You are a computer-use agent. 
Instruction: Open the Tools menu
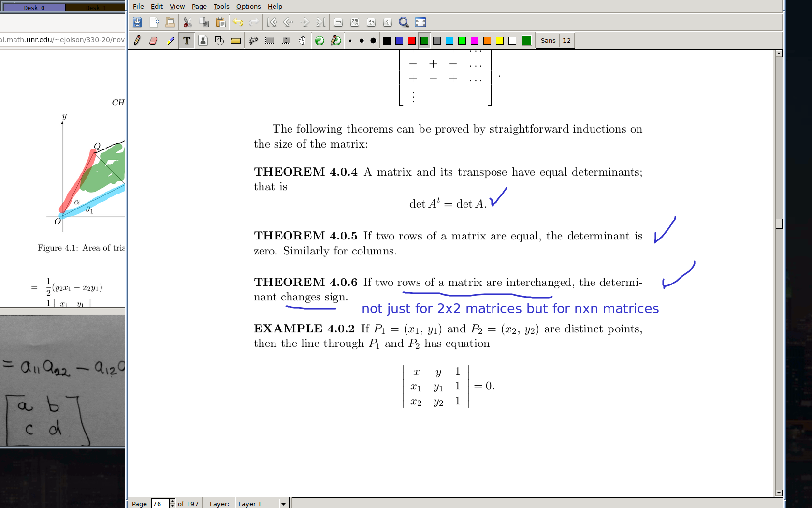[221, 6]
